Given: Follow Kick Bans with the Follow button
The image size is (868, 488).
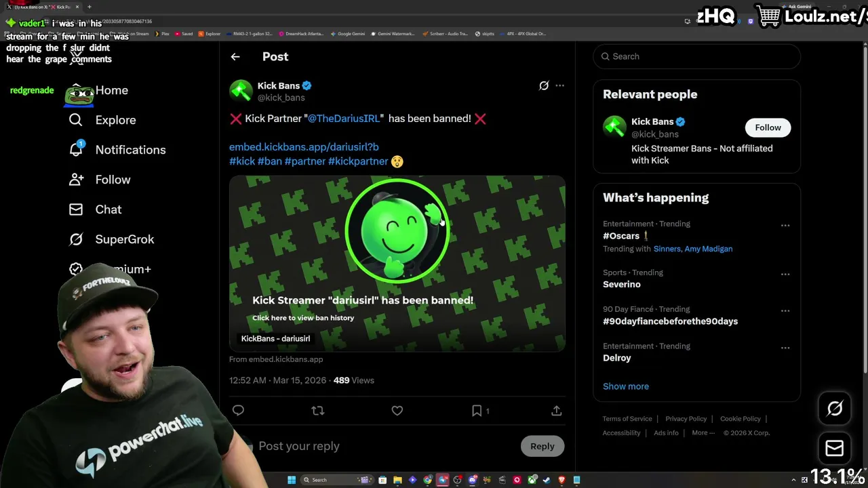Looking at the screenshot, I should point(768,127).
